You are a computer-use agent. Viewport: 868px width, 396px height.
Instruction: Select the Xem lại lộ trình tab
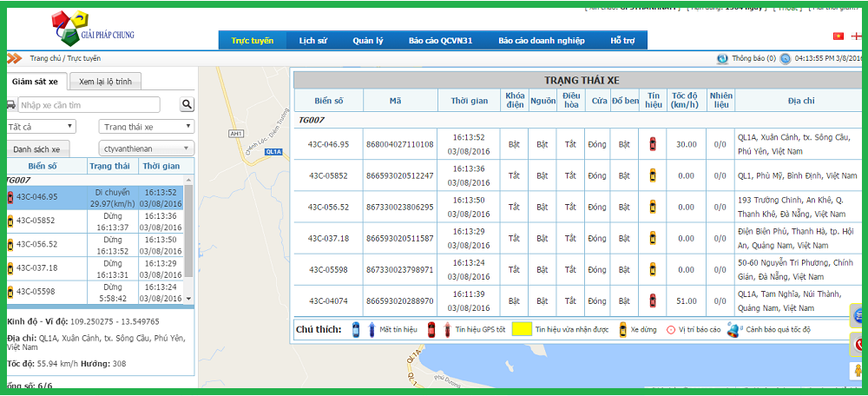105,82
